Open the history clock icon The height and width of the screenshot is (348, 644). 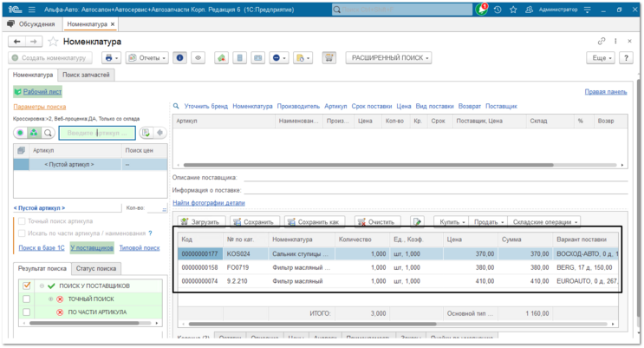pyautogui.click(x=498, y=10)
